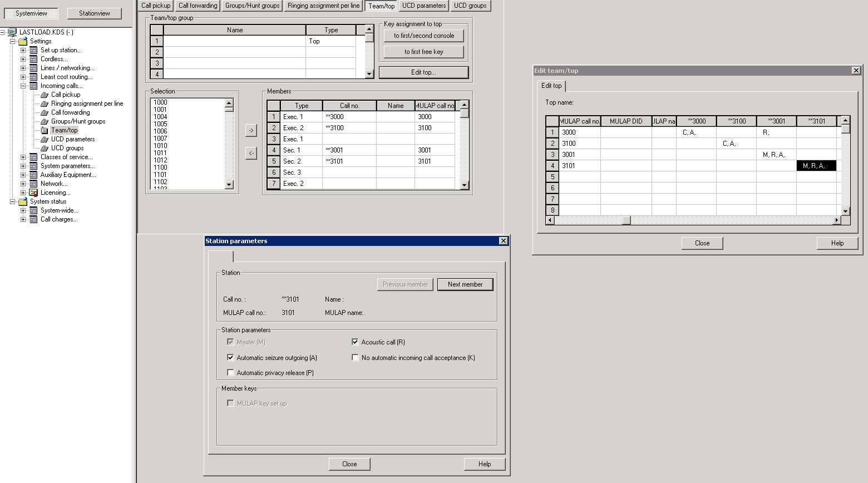
Task: Click the MULAP key set up checkbox
Action: (230, 403)
